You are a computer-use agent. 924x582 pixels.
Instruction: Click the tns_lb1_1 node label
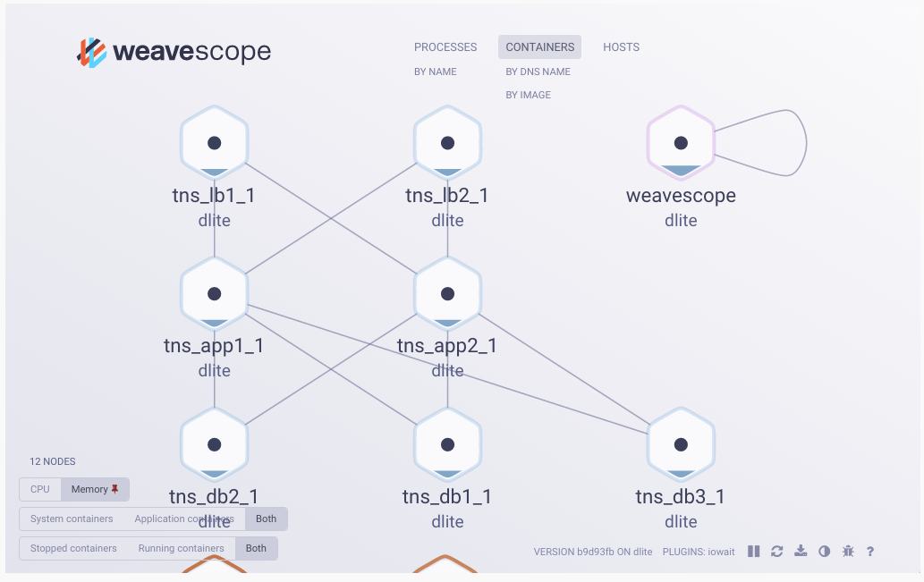pos(214,196)
